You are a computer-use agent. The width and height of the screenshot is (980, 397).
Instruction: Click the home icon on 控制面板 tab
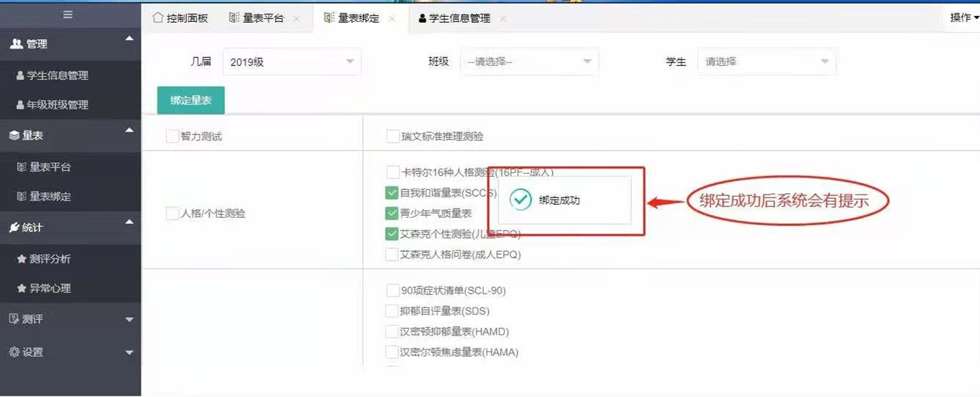coord(157,18)
